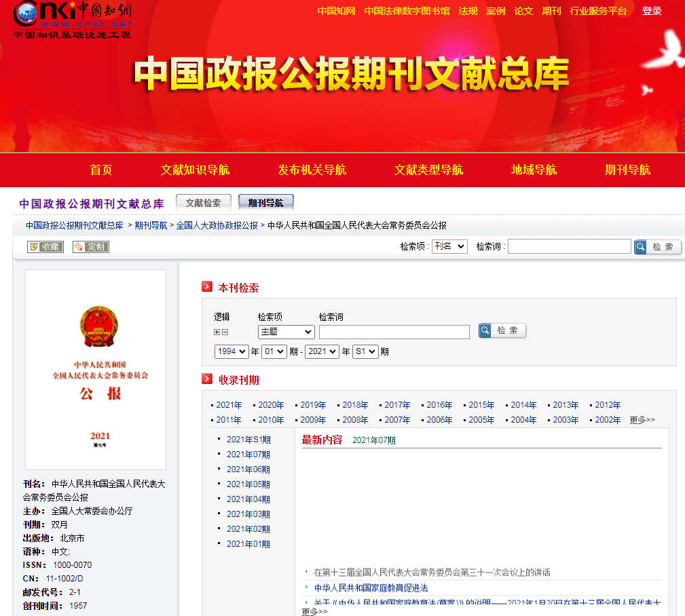
Task: Click the 本刊检索 magnifier search button
Action: pyautogui.click(x=502, y=330)
